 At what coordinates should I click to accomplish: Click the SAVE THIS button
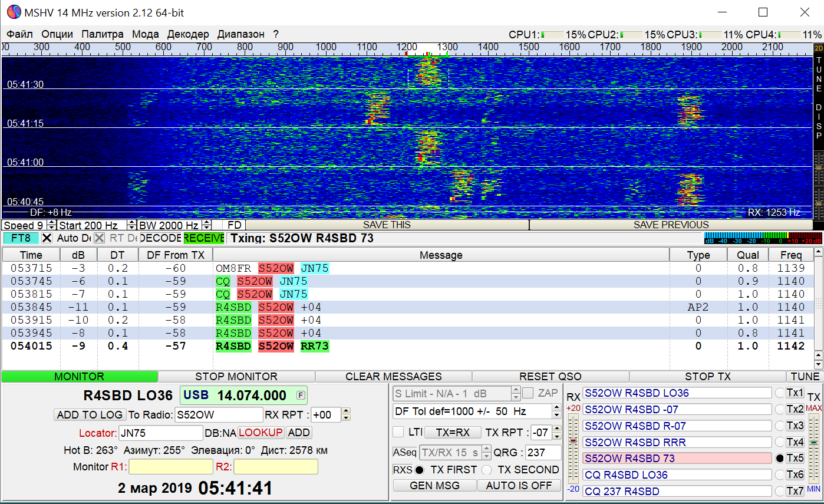[x=387, y=225]
